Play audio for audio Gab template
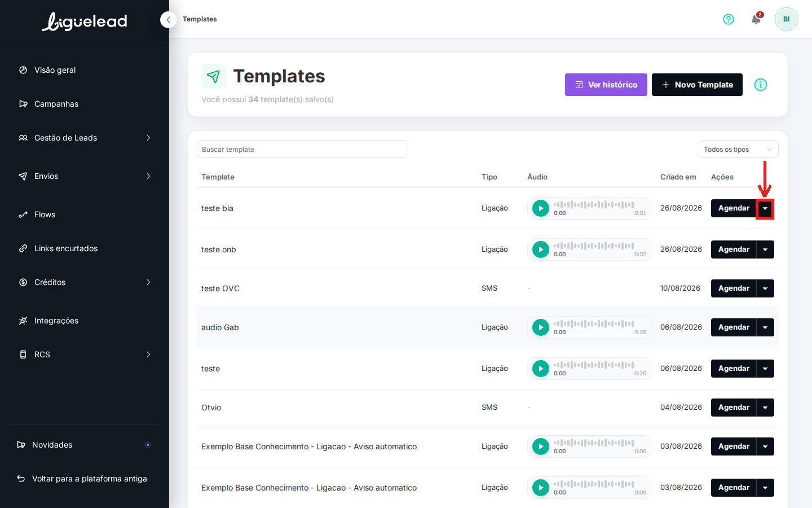This screenshot has width=812, height=508. click(x=541, y=327)
